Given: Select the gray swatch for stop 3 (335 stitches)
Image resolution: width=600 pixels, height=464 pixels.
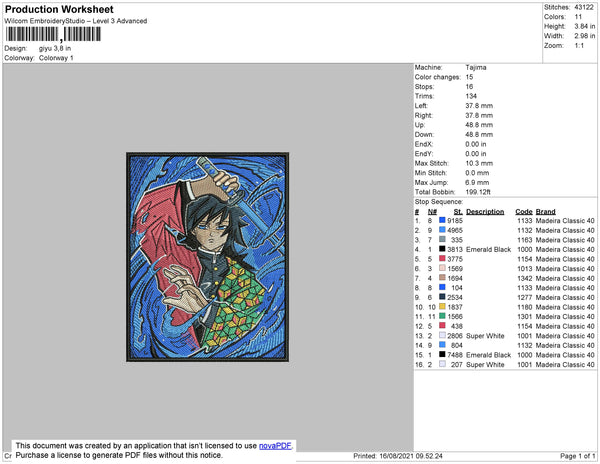Looking at the screenshot, I should (x=442, y=239).
